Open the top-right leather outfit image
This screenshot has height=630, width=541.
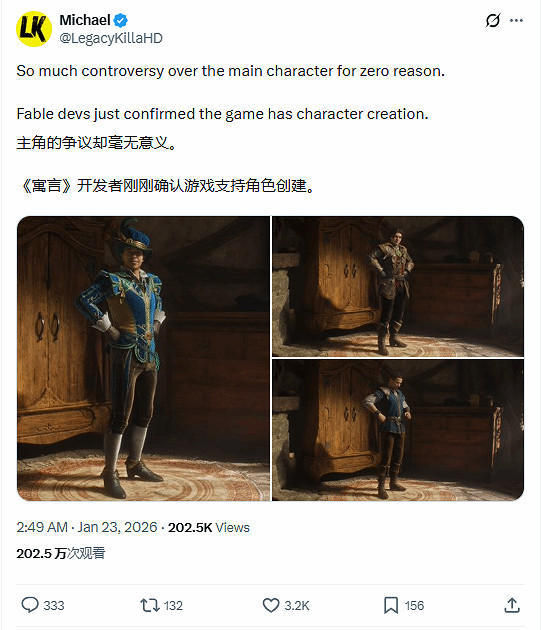click(x=398, y=286)
